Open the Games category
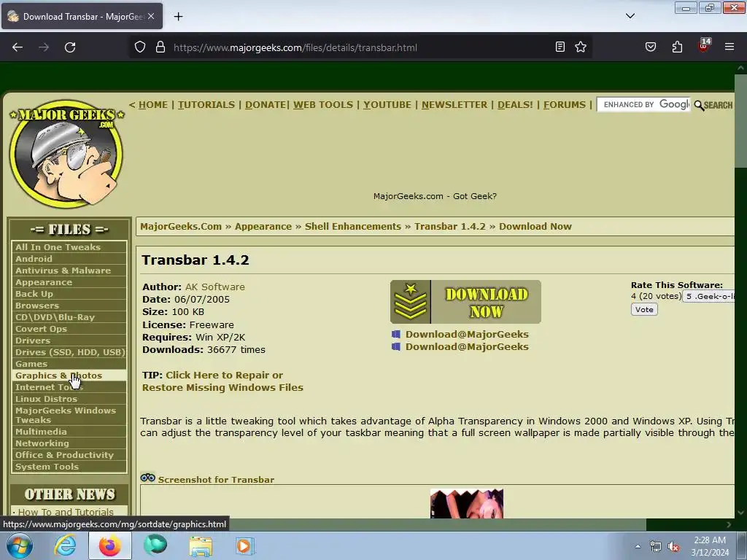The image size is (747, 560). [69, 364]
